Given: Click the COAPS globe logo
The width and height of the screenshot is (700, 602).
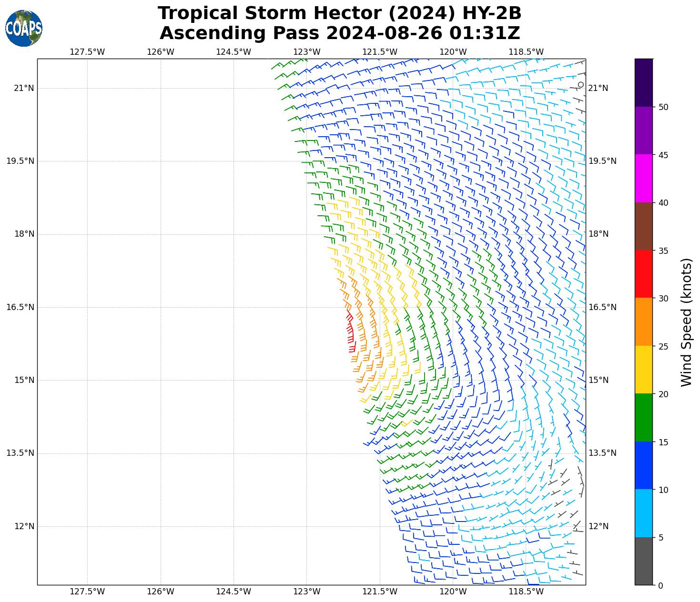Looking at the screenshot, I should click(x=24, y=28).
